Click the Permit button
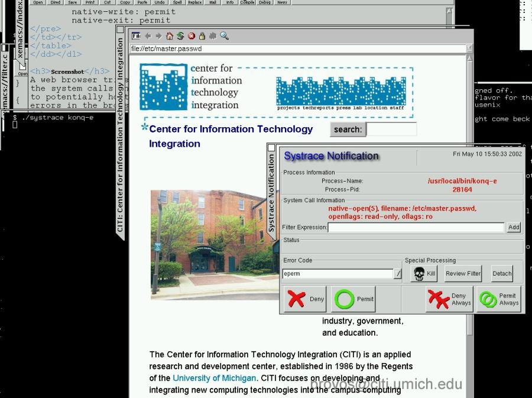Viewport: 532px width, 398px height. [x=353, y=299]
